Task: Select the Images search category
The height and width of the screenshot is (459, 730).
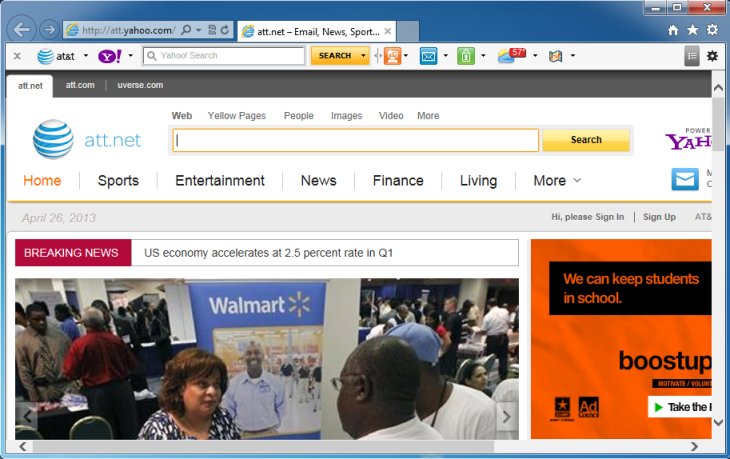Action: point(346,115)
